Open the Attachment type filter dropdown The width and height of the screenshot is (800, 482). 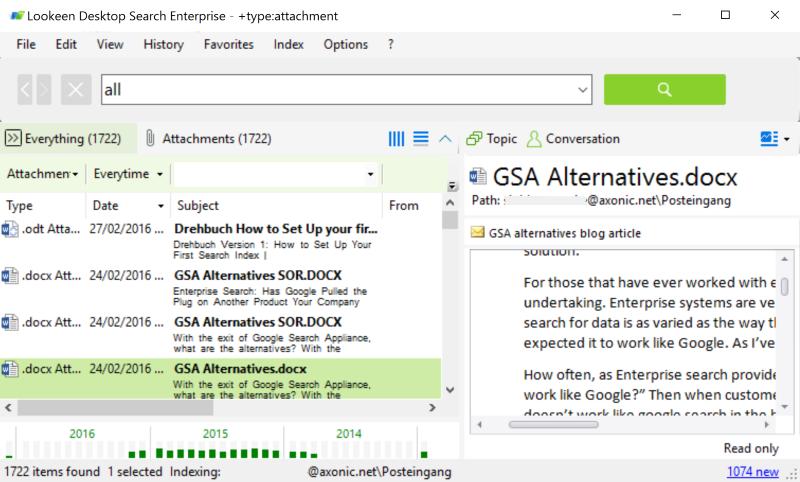(43, 174)
